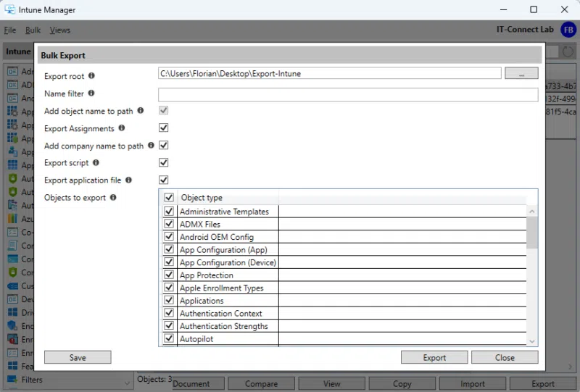Image resolution: width=580 pixels, height=392 pixels.
Task: Click the Import button in main window
Action: pos(473,384)
